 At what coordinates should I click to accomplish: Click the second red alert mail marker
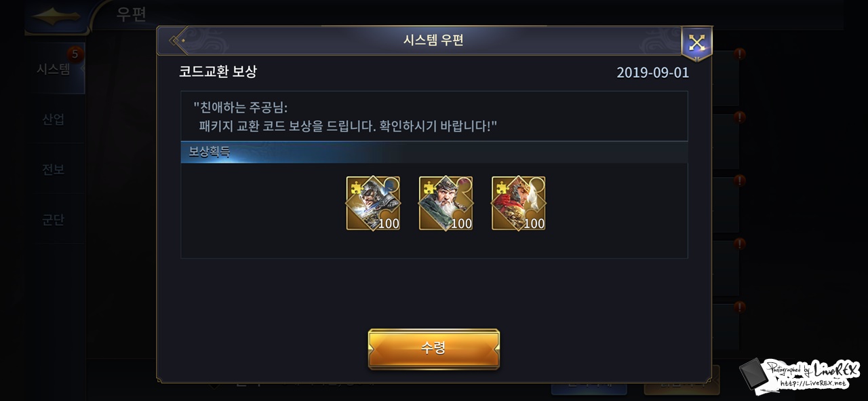tap(740, 117)
